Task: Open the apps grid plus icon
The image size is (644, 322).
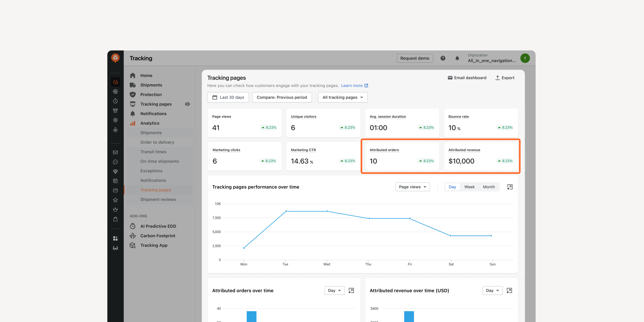Action: coord(115,238)
